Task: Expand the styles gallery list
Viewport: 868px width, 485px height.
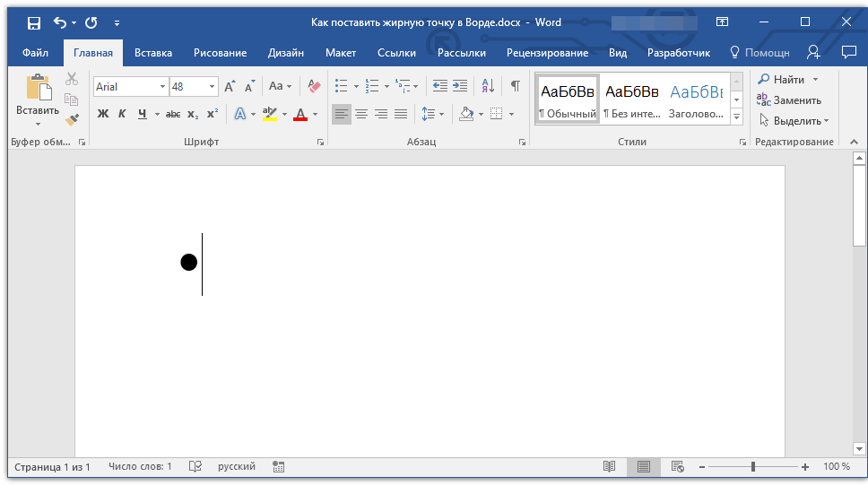Action: 736,117
